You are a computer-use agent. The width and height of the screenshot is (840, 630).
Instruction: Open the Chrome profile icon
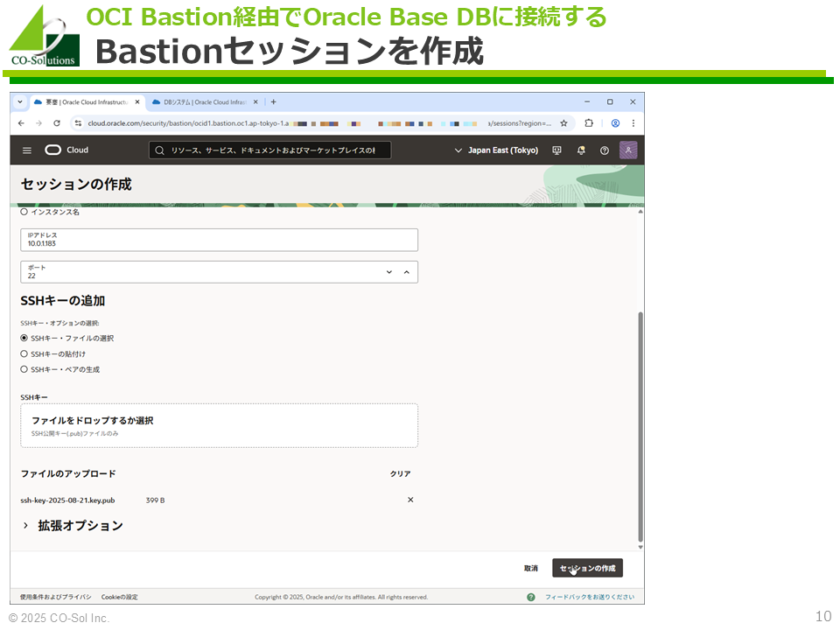(x=615, y=123)
